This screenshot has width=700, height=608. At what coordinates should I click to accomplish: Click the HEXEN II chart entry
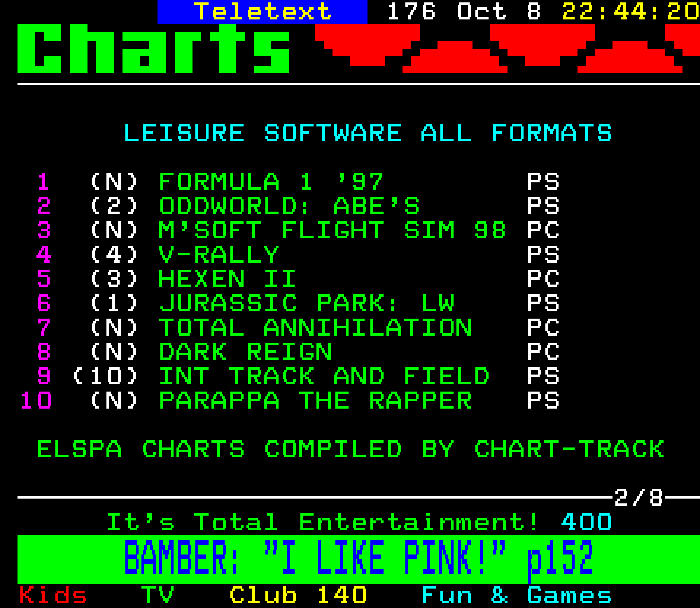pyautogui.click(x=227, y=279)
